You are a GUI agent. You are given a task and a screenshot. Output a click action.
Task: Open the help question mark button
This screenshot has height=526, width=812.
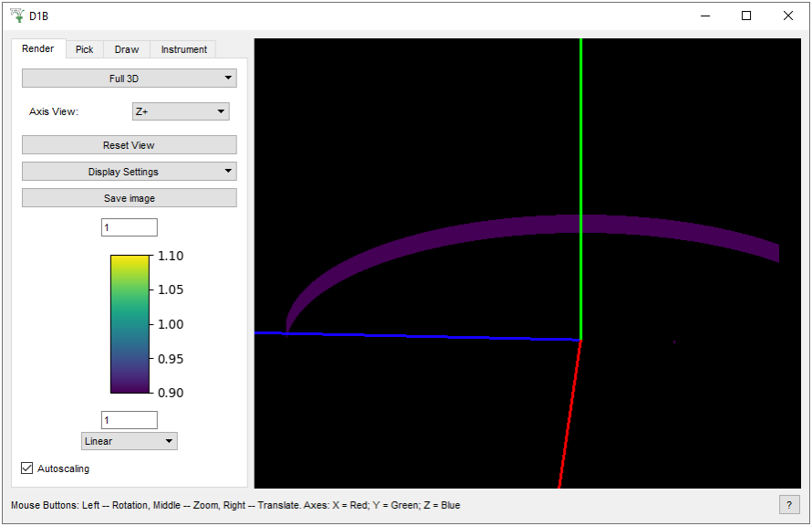787,505
